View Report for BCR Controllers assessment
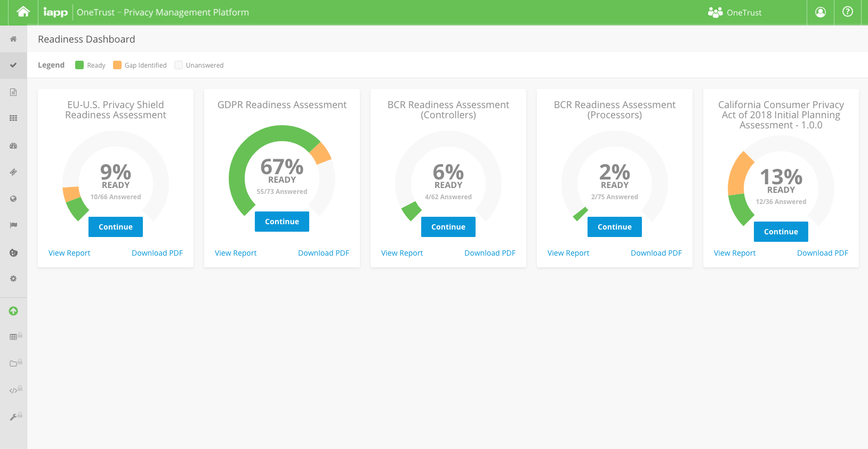This screenshot has height=449, width=868. pos(402,253)
